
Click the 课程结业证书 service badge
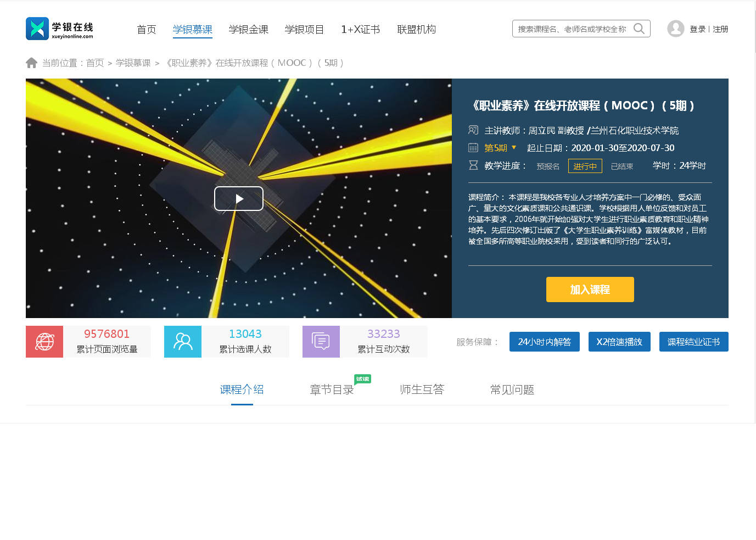tap(694, 342)
